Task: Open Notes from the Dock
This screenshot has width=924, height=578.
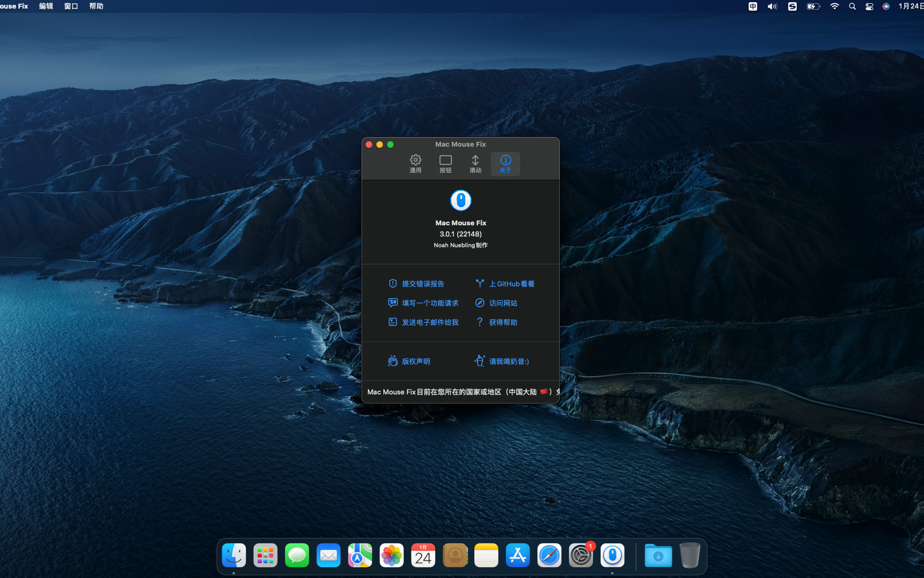Action: pyautogui.click(x=486, y=556)
